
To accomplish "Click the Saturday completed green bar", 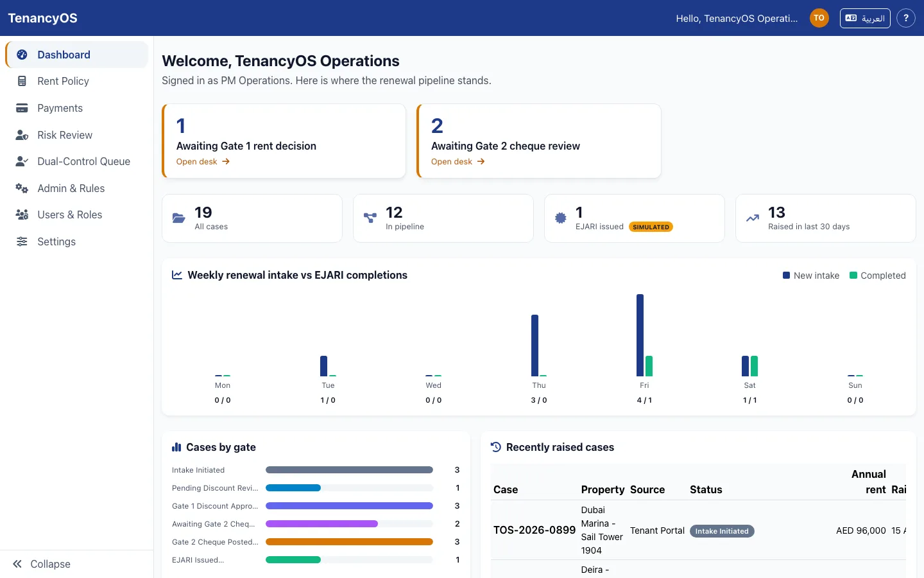I will coord(754,366).
